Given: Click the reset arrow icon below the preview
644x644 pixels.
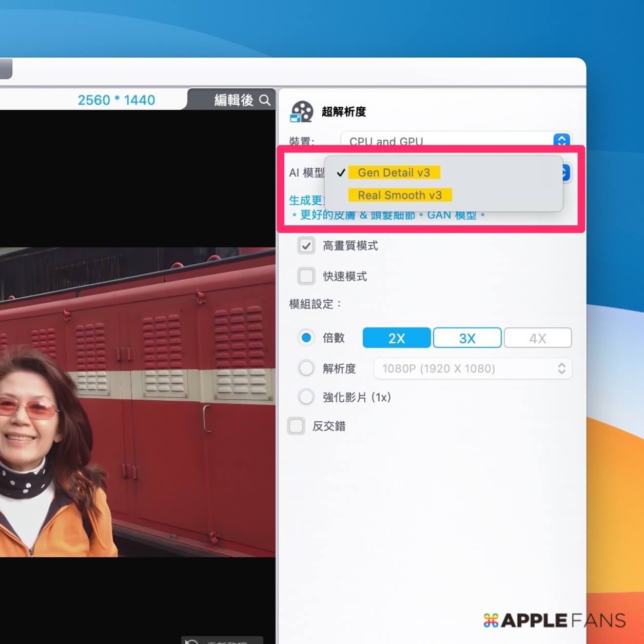Looking at the screenshot, I should [192, 641].
